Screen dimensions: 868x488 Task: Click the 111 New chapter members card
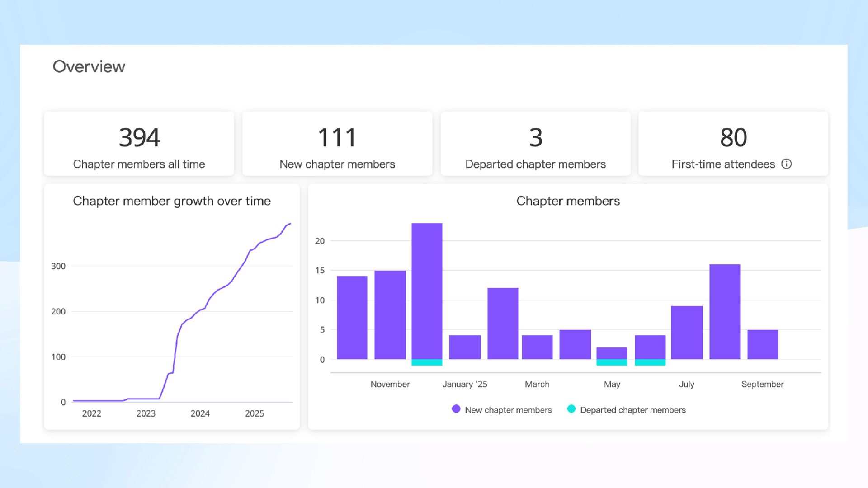[337, 144]
